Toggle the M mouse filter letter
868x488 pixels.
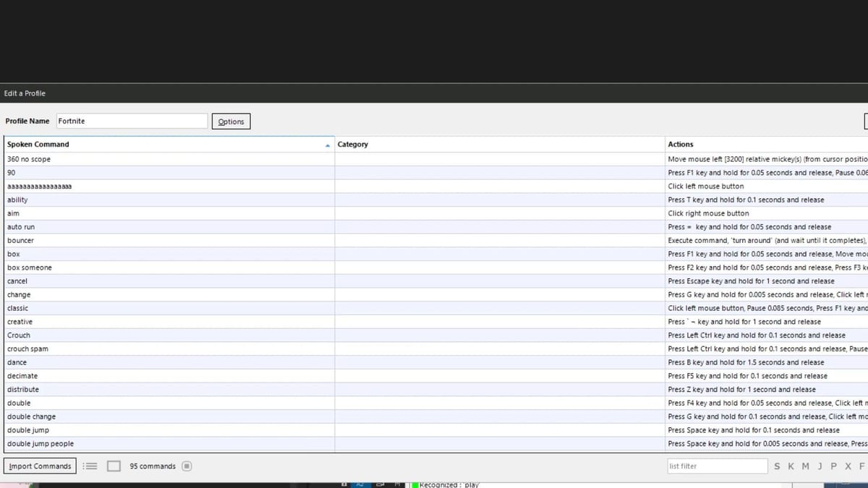805,466
